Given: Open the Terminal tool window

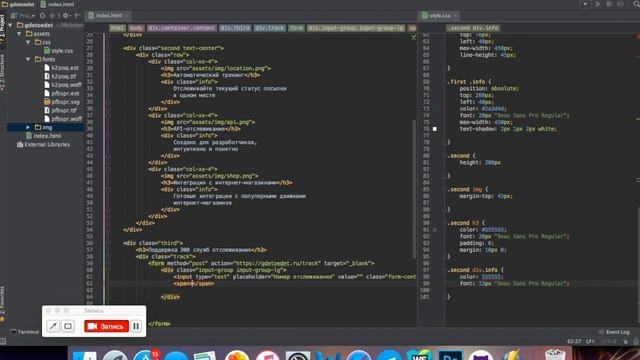Looking at the screenshot, I should tap(25, 332).
